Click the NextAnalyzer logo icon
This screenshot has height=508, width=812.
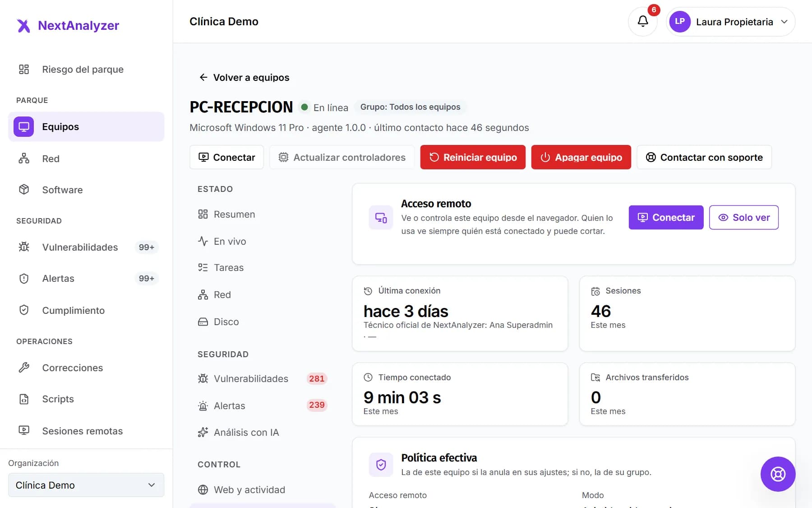click(23, 26)
